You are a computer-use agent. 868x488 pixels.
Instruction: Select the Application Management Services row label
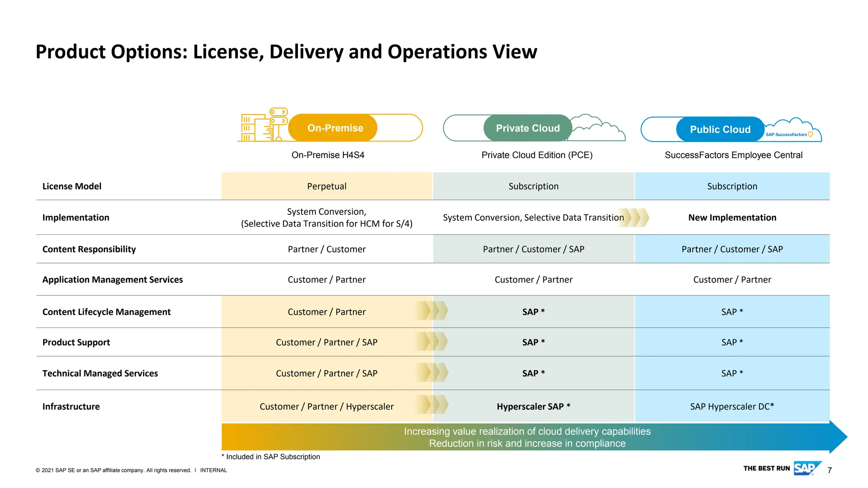pos(113,280)
